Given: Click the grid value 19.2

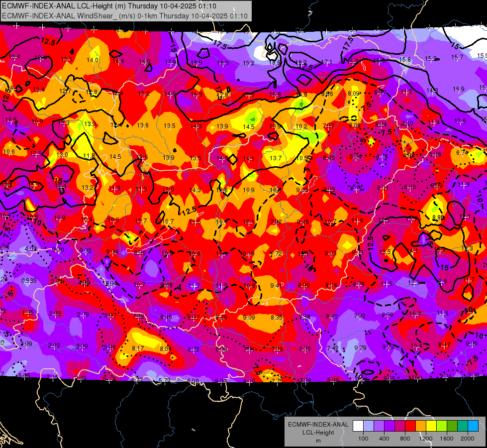Looking at the screenshot, I should (248, 63).
